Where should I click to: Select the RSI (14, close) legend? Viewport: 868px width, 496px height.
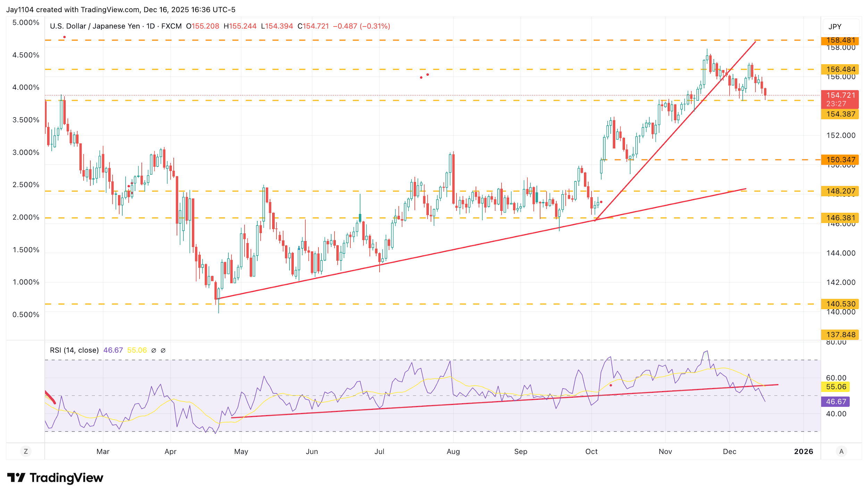(x=74, y=350)
